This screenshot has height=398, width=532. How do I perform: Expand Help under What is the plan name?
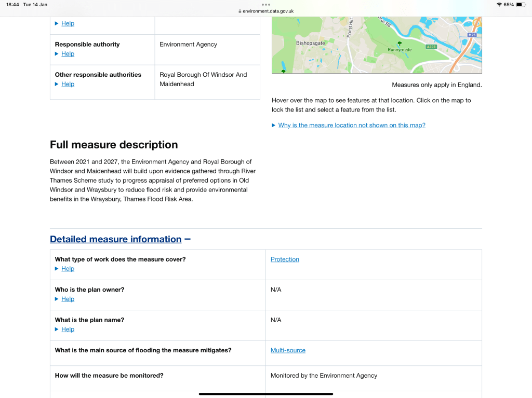pos(68,330)
